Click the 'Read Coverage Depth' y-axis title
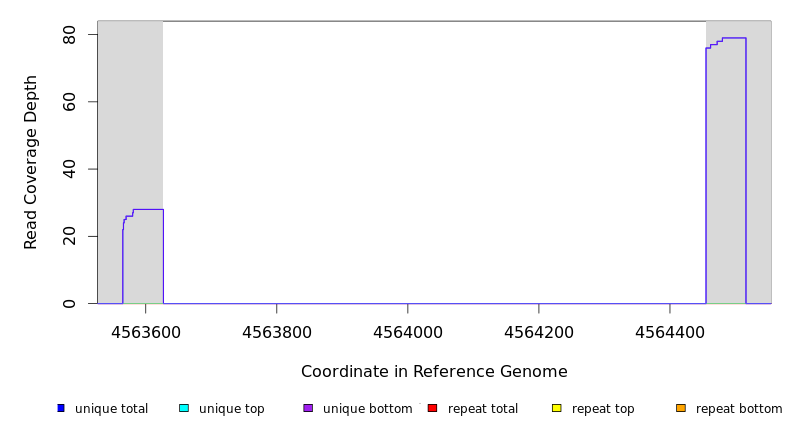 pos(31,162)
